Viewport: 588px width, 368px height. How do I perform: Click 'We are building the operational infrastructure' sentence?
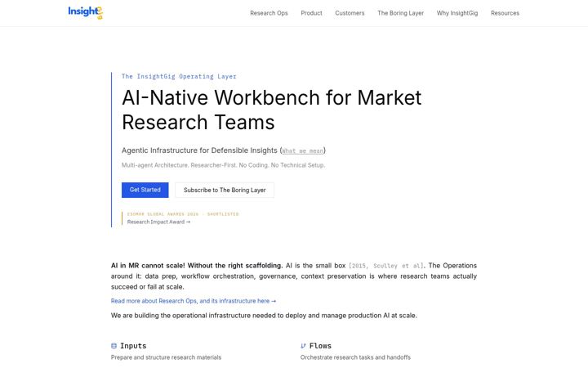click(264, 316)
